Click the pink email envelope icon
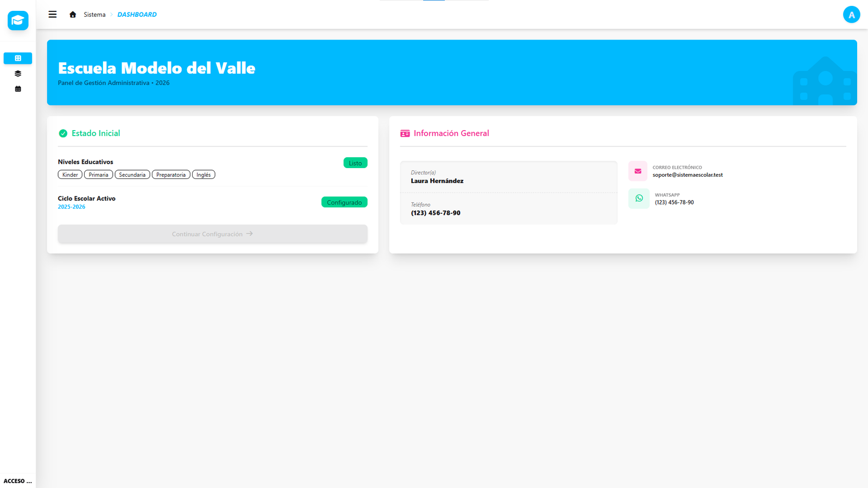868x488 pixels. 638,171
